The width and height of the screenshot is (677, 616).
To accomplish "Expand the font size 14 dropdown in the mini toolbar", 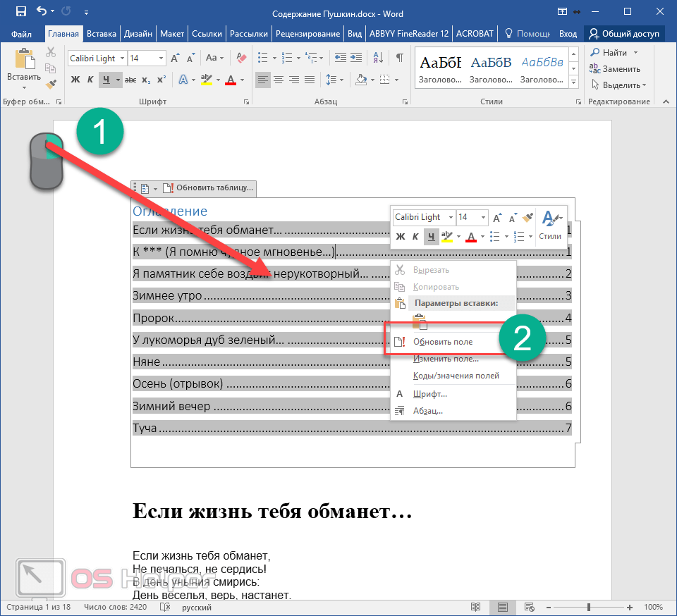I will [x=483, y=218].
